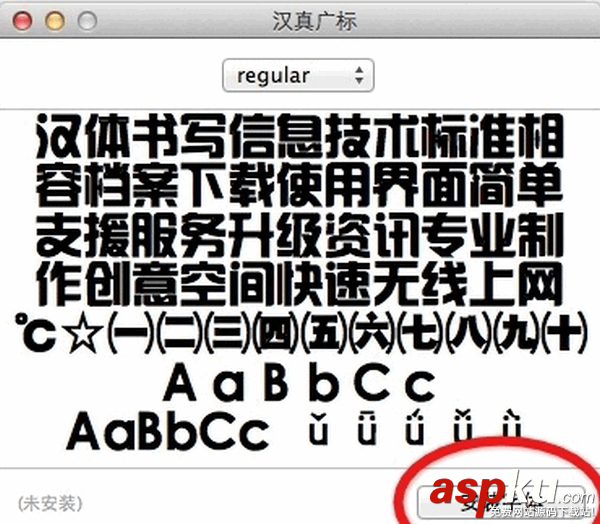Click the preview line starting with "汉体书写信息"

pos(300,136)
